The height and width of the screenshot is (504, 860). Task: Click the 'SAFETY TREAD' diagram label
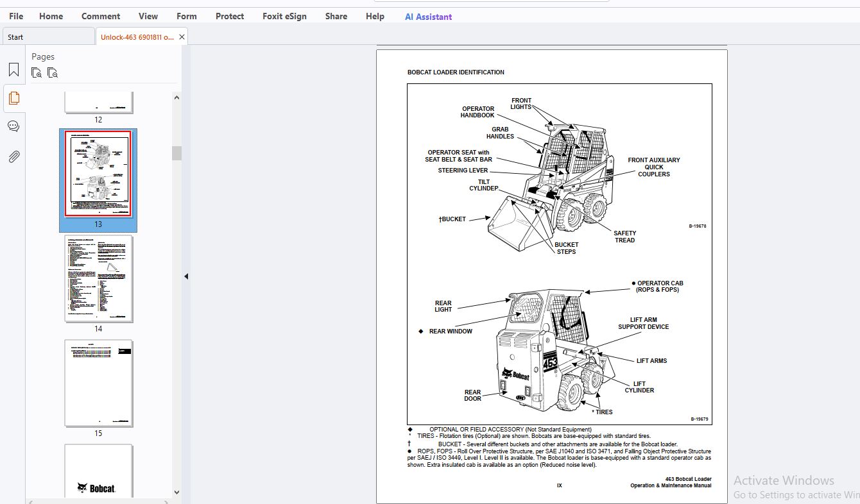click(x=624, y=237)
